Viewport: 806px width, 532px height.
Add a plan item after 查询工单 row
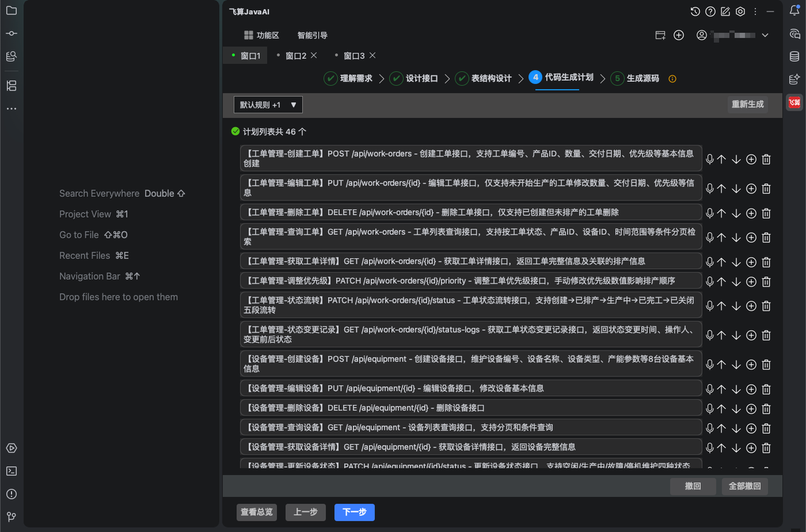[x=751, y=237]
